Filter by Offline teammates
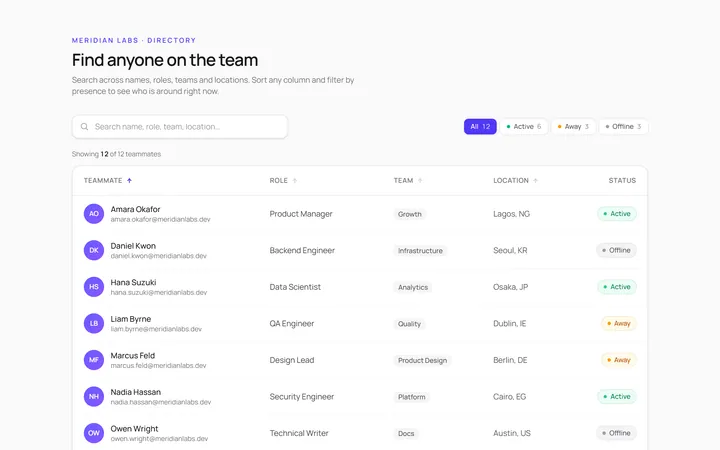 [623, 127]
